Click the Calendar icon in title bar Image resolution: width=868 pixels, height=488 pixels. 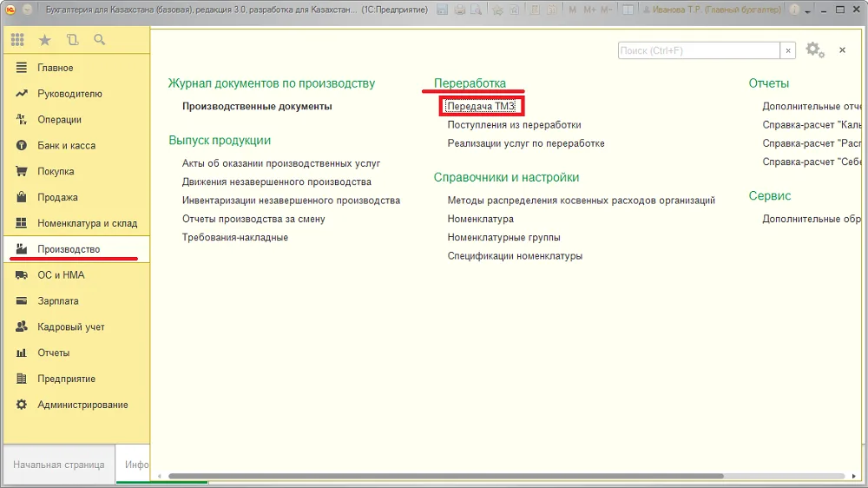[x=552, y=10]
